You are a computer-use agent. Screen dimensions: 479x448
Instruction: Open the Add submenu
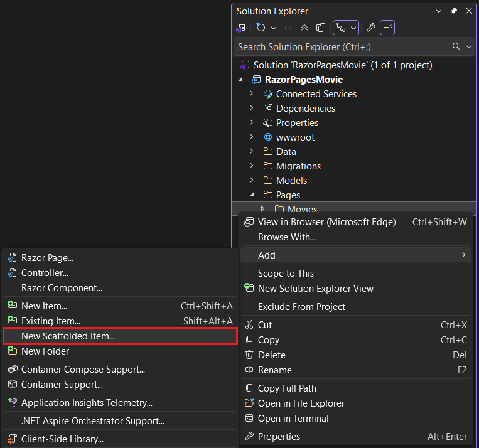[355, 255]
